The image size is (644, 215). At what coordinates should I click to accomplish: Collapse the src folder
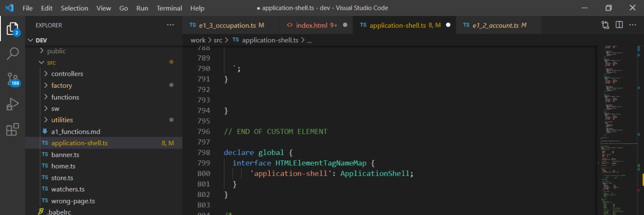(42, 63)
